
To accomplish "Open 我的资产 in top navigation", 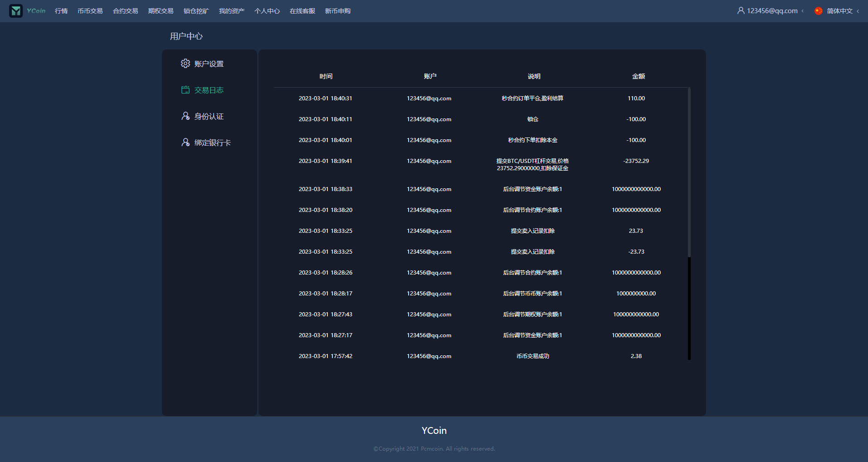I will click(x=231, y=11).
